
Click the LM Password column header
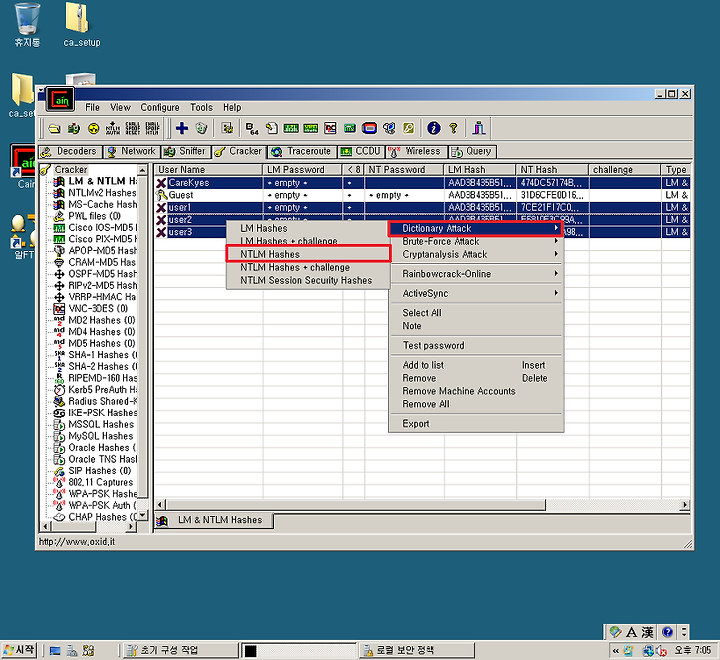tap(302, 170)
